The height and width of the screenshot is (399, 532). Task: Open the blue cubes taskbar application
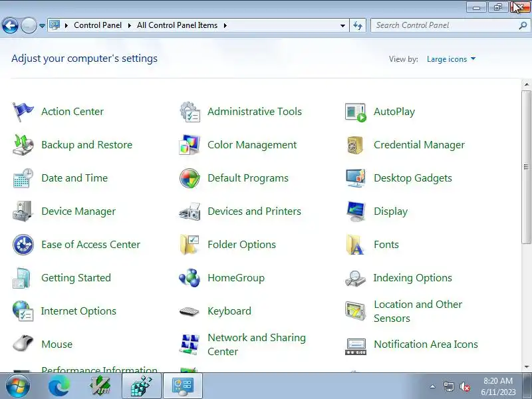(142, 386)
